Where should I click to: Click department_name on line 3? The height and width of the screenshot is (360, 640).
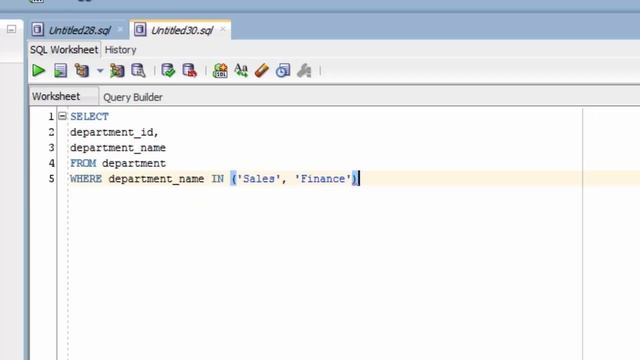pyautogui.click(x=118, y=148)
